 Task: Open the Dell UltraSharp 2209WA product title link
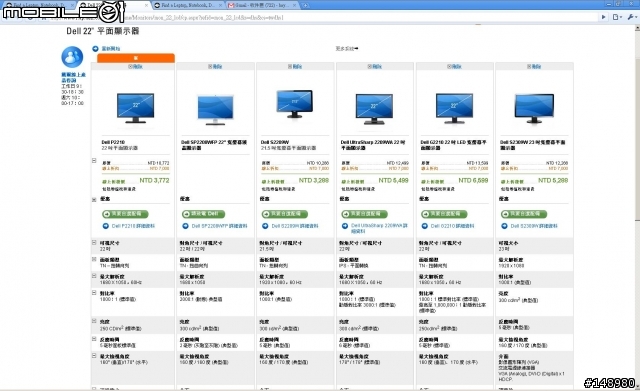(x=372, y=145)
